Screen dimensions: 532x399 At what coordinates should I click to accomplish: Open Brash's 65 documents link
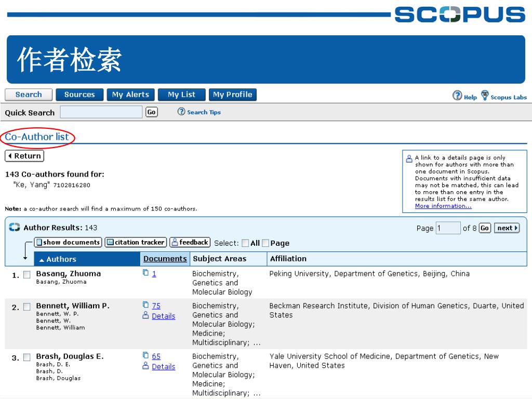[x=156, y=356]
